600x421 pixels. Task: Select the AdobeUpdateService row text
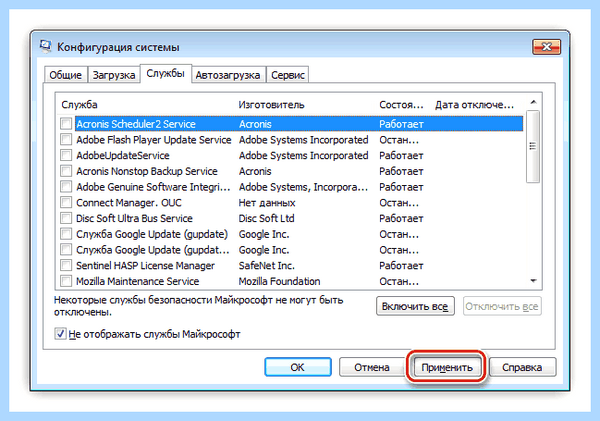[122, 155]
